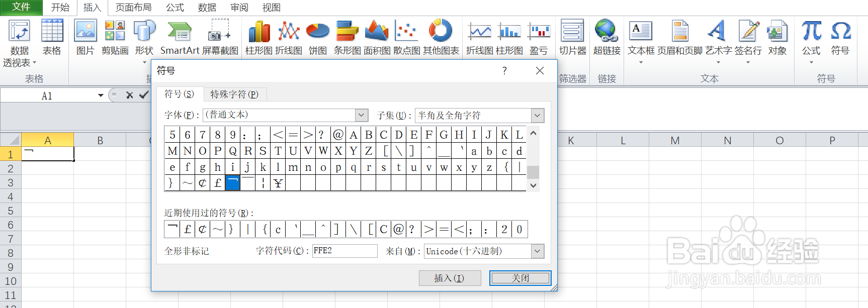Confirm entry with formula bar checkmark
The height and width of the screenshot is (308, 868).
click(x=144, y=95)
